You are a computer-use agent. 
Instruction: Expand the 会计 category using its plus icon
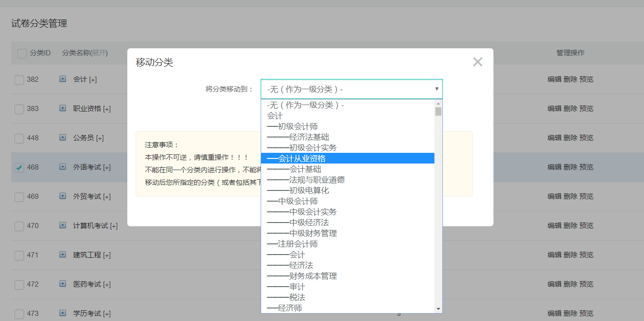point(62,79)
